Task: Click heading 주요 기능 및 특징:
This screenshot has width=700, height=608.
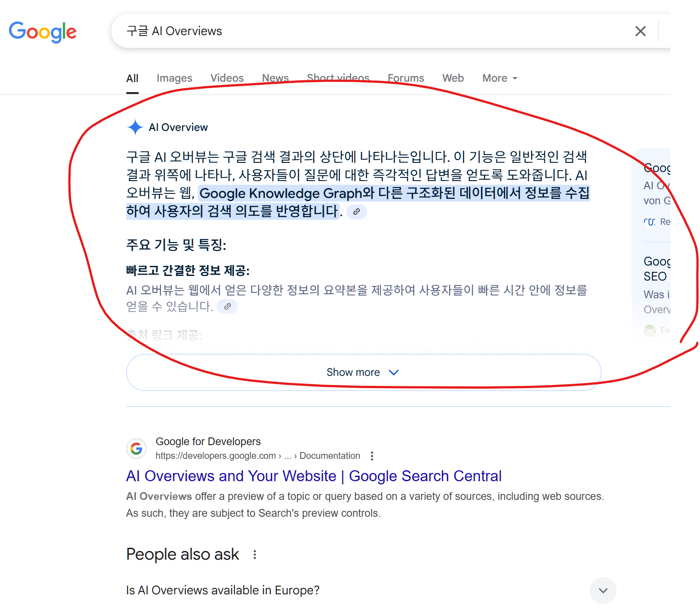Action: click(x=176, y=245)
